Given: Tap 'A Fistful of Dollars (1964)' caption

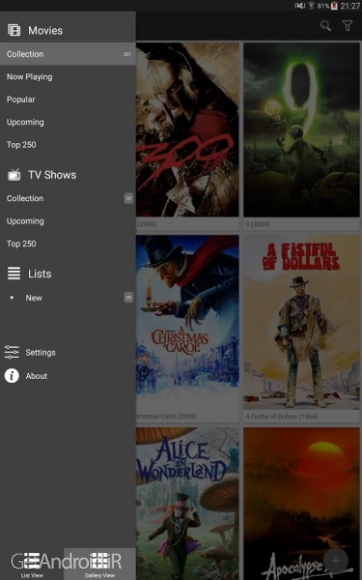Looking at the screenshot, I should [282, 416].
